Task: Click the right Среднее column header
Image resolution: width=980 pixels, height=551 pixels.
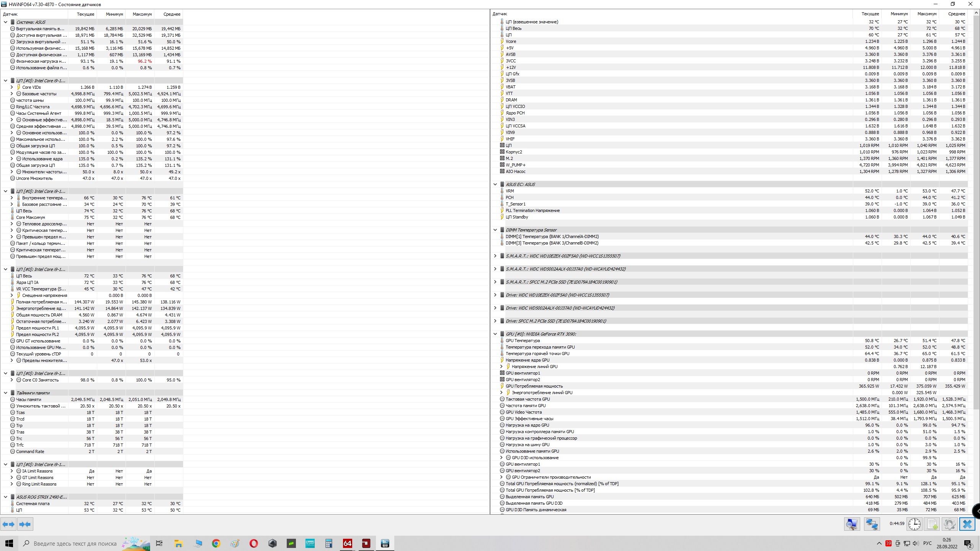Action: click(956, 14)
